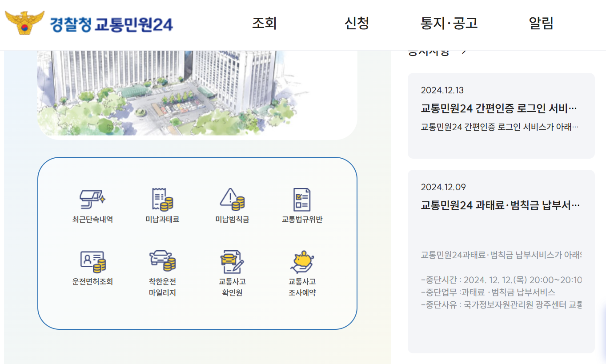Open the 최근단속내역 camera icon
Viewport: 606px width, 364px height.
click(x=92, y=199)
